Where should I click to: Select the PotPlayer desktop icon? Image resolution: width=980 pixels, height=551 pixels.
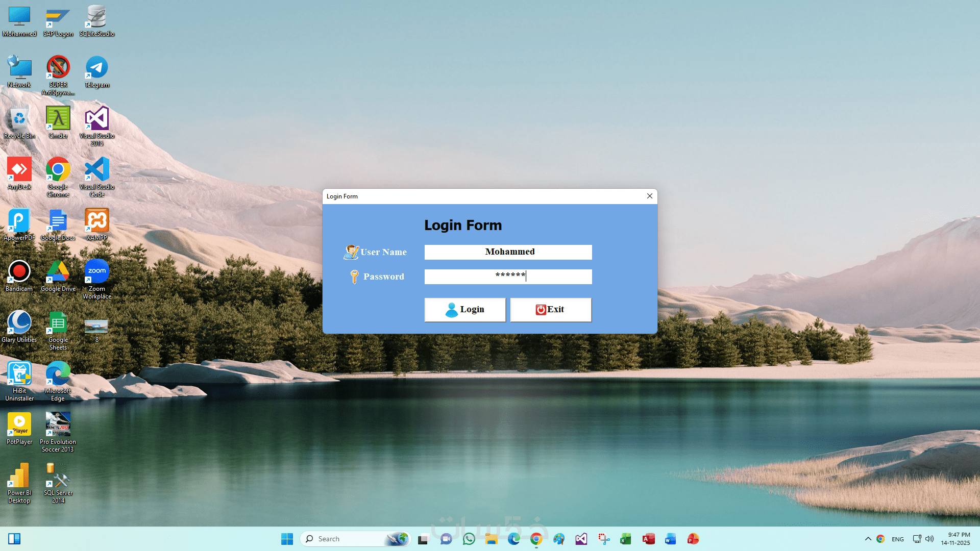click(19, 429)
